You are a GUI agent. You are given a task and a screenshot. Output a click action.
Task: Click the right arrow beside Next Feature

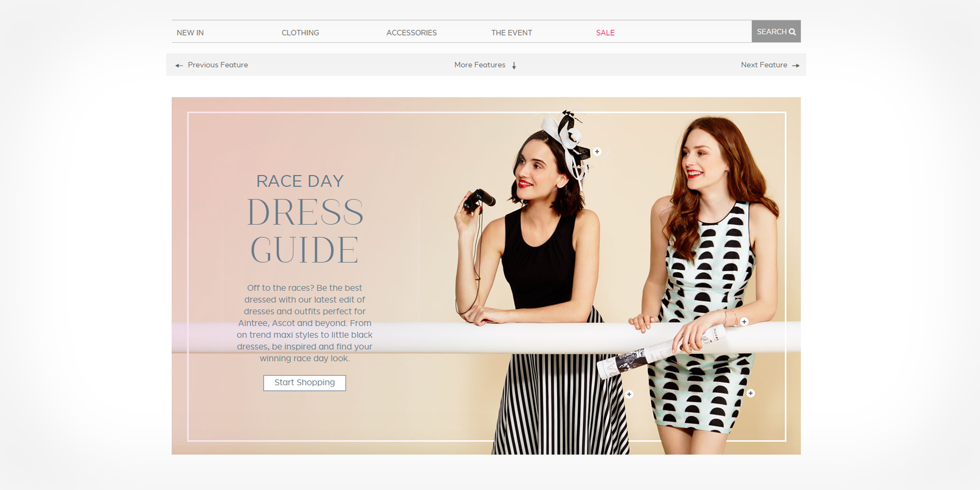click(x=795, y=66)
